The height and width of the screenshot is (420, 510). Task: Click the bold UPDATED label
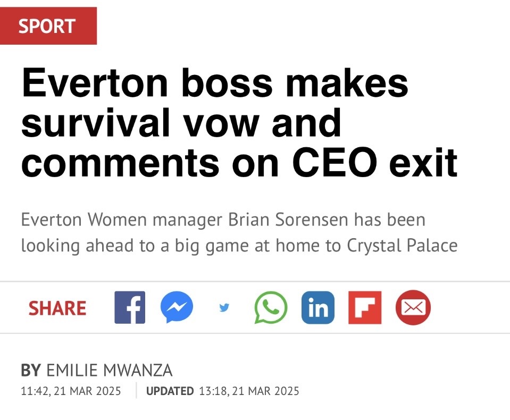coord(170,391)
